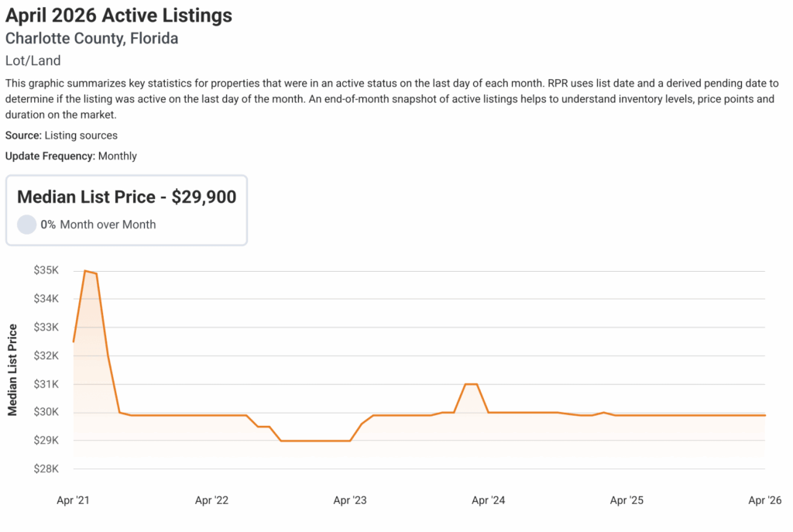The height and width of the screenshot is (532, 793).
Task: Click the Median List Price card
Action: pos(126,211)
